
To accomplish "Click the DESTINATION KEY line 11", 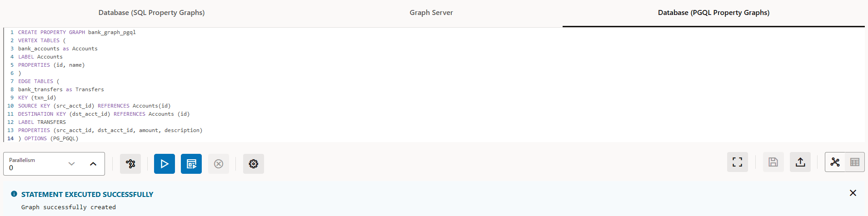I will click(104, 114).
